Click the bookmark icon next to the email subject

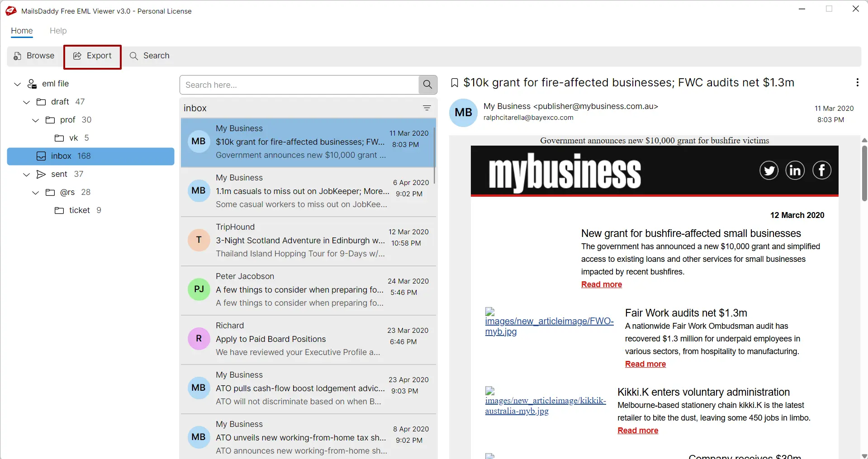click(454, 82)
